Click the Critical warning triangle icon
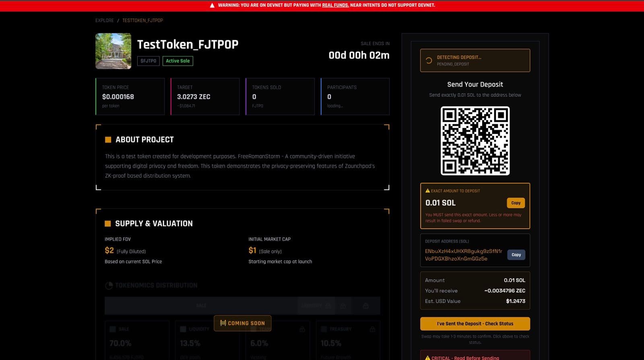 click(427, 358)
